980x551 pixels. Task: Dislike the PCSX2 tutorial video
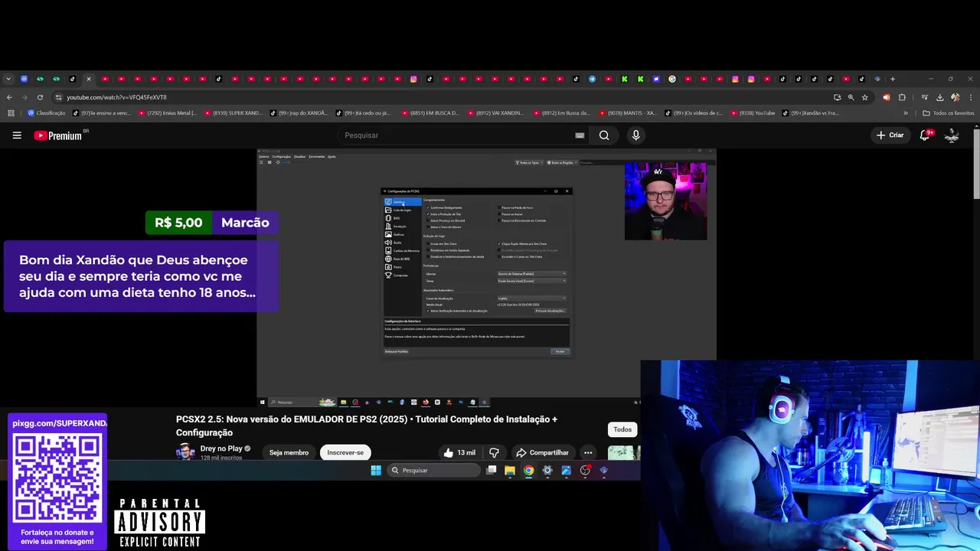pos(494,452)
